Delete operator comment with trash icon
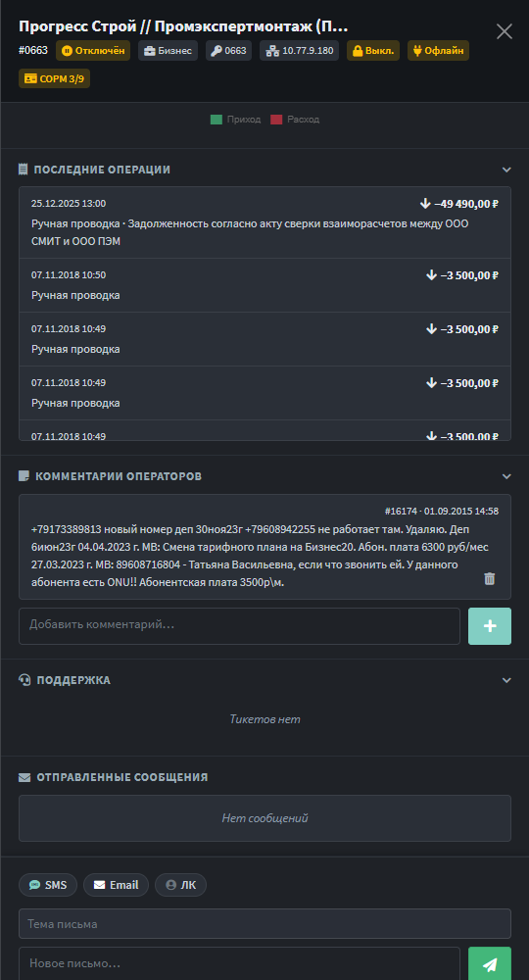Image resolution: width=529 pixels, height=980 pixels. coord(489,579)
